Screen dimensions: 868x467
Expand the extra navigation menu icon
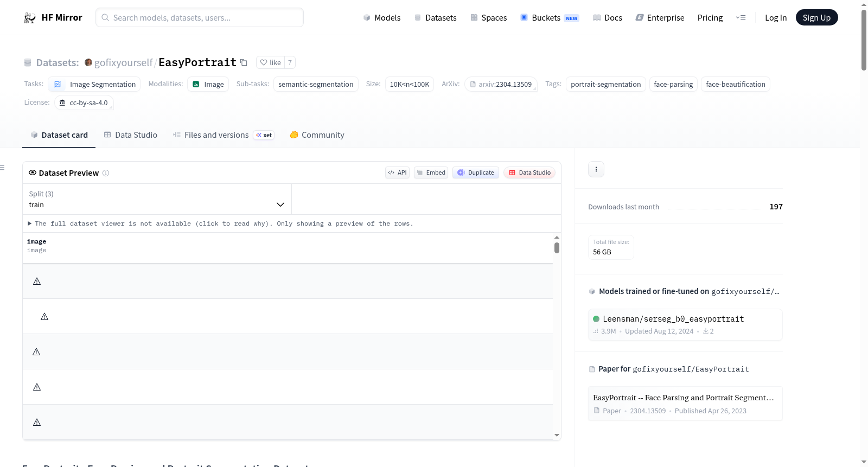741,18
